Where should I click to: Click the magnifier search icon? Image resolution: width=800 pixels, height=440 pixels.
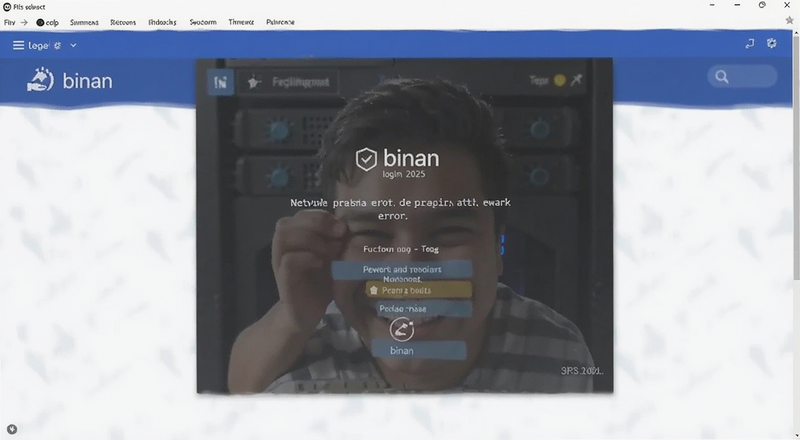coord(721,77)
